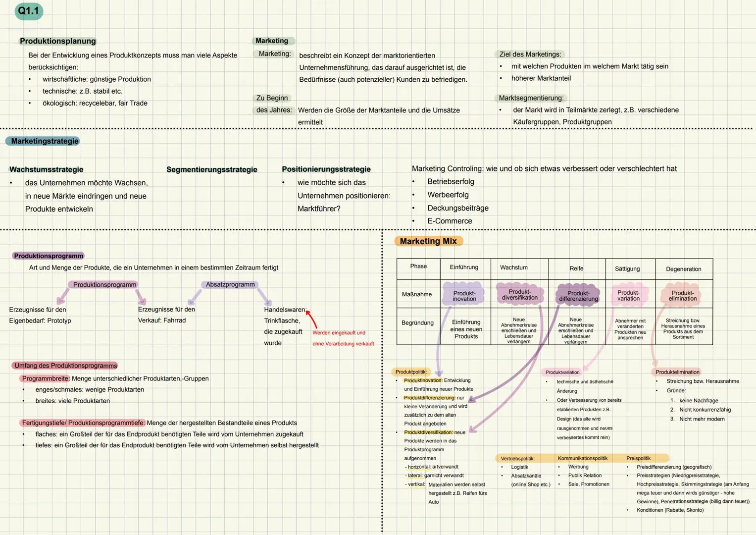Click the green Marketing heading label
This screenshot has width=756, height=535.
click(x=272, y=41)
